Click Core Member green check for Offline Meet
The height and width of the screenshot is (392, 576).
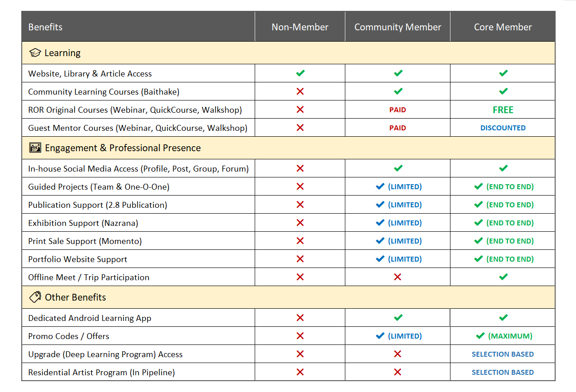pos(503,277)
